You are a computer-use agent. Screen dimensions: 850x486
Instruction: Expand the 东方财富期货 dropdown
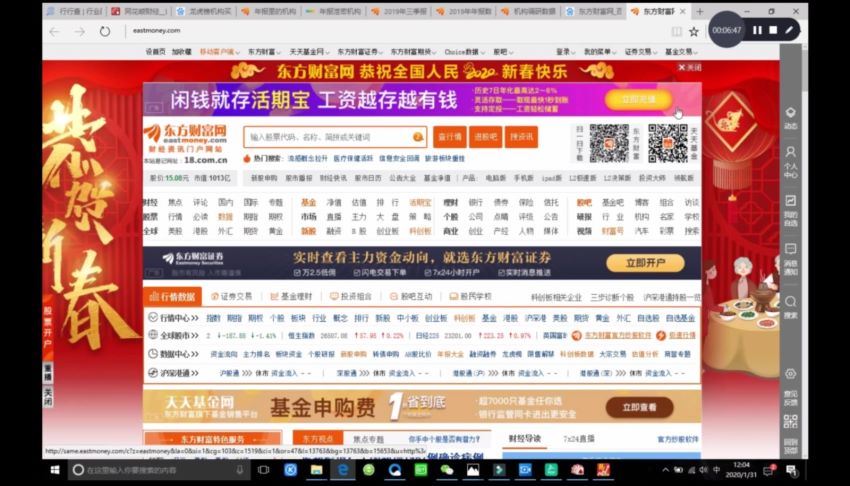pos(413,51)
